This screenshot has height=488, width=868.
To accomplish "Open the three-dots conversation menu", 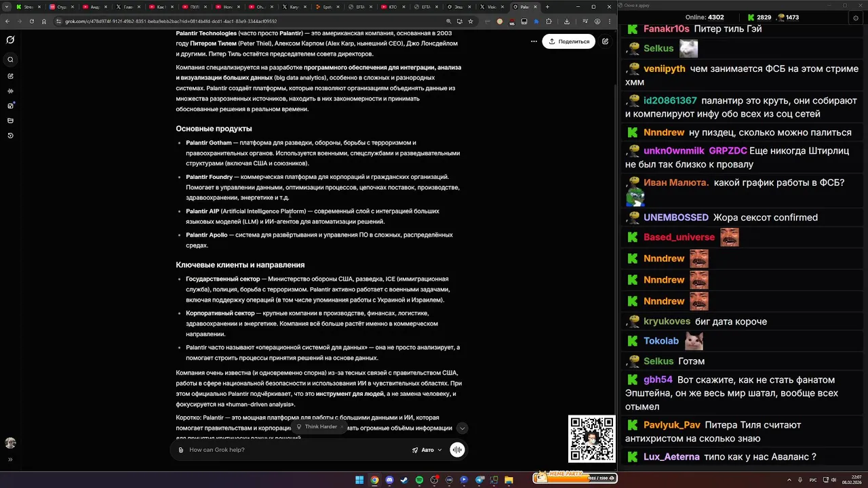I will (534, 41).
